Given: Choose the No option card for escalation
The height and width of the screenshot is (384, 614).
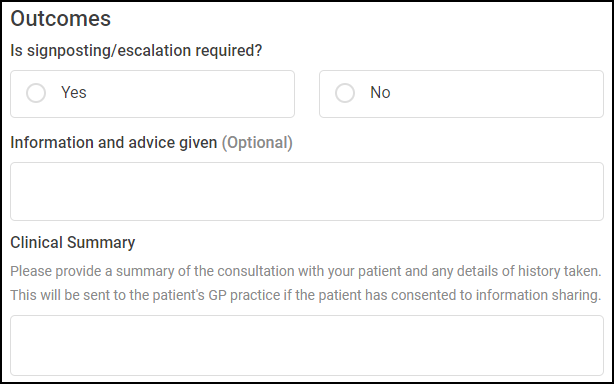Looking at the screenshot, I should click(461, 94).
